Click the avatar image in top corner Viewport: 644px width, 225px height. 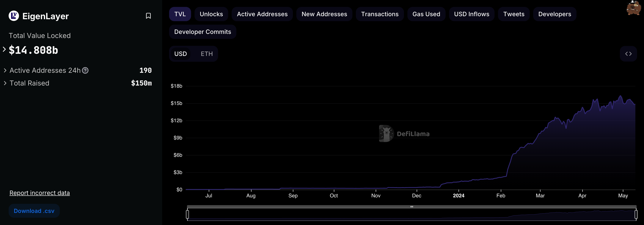(x=633, y=8)
